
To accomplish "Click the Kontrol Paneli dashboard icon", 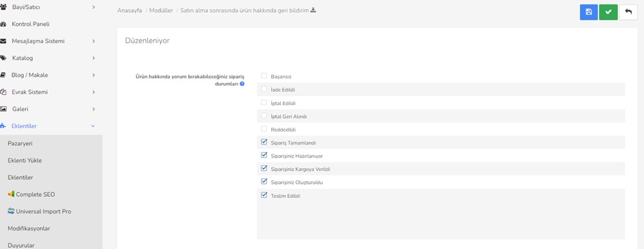I will click(x=3, y=24).
